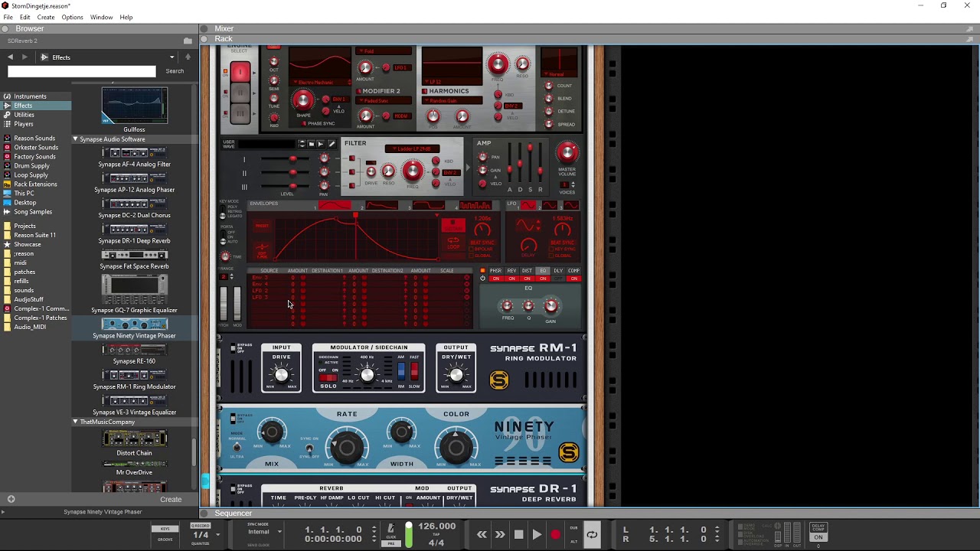
Task: Open the File menu
Action: coord(8,17)
